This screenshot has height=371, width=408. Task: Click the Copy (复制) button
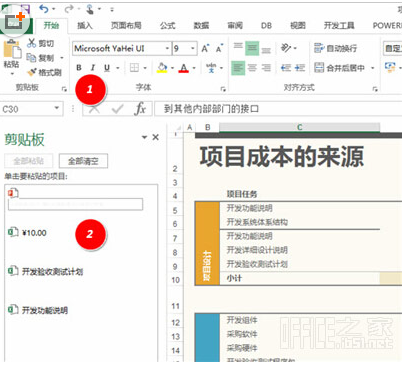[40, 58]
